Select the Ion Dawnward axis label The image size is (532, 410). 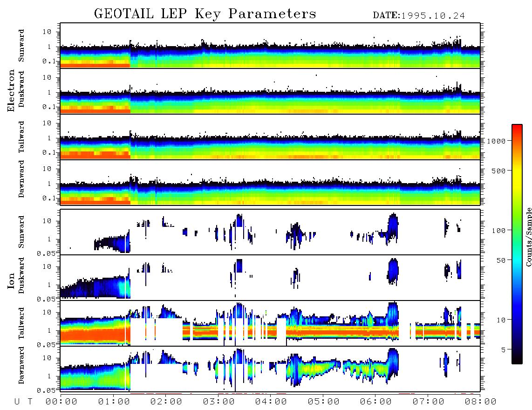click(21, 365)
